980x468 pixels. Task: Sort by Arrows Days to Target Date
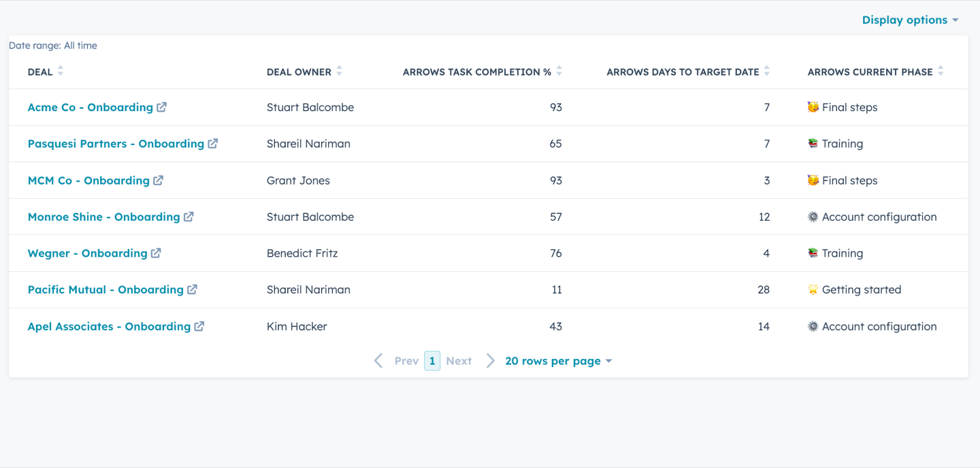766,71
